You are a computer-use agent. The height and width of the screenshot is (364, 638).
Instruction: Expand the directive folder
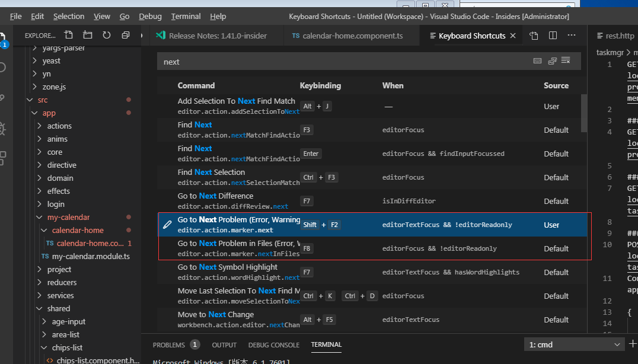pos(62,165)
